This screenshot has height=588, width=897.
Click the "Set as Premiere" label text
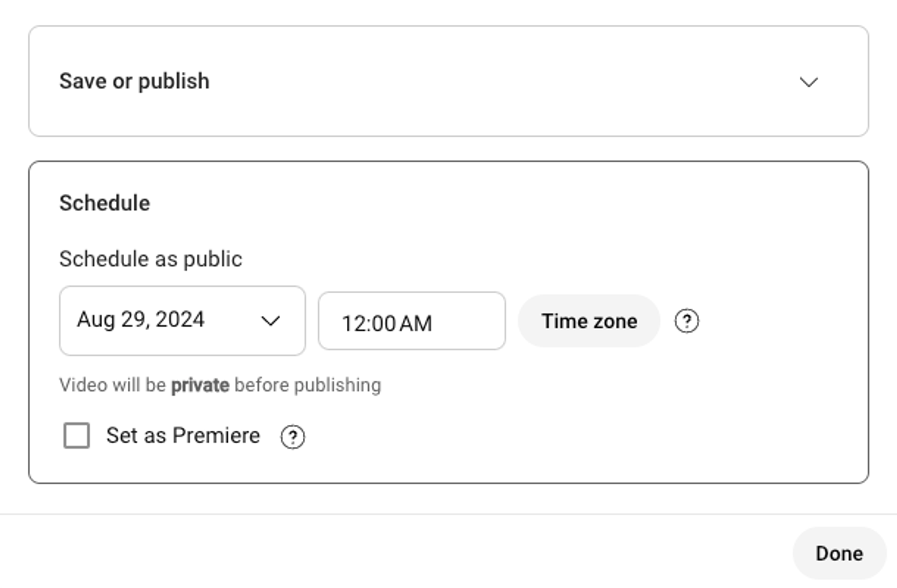point(183,436)
